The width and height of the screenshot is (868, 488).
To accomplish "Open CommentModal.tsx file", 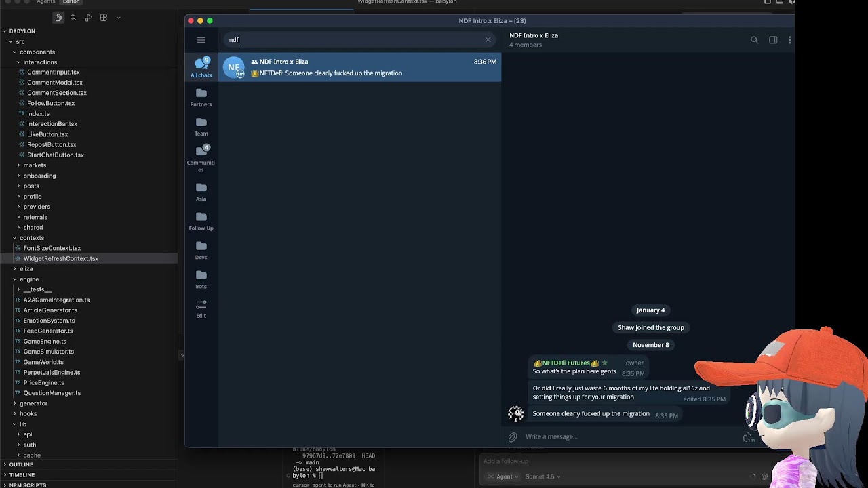I will (54, 83).
